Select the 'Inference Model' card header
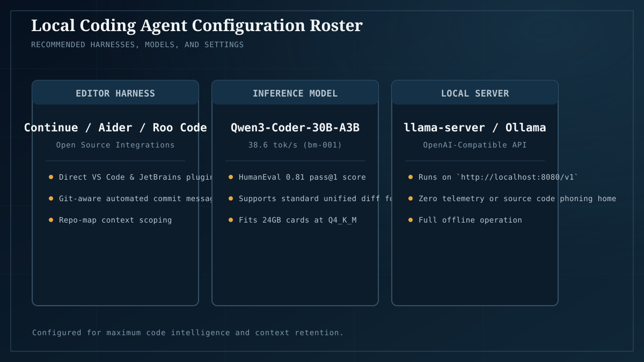644x362 pixels. point(295,93)
